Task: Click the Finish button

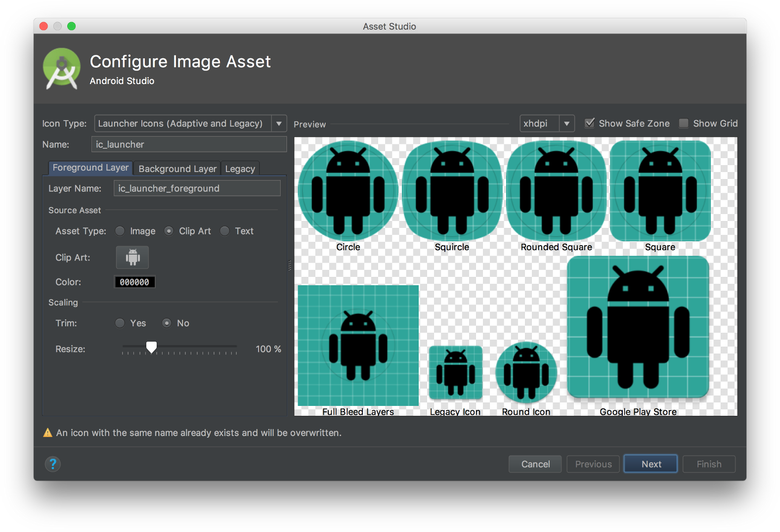Action: coord(709,464)
